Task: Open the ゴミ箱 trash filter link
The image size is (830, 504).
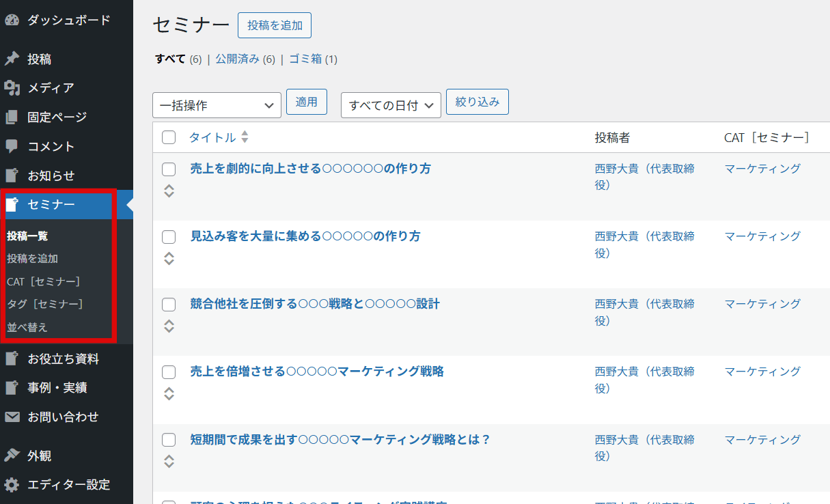Action: tap(305, 59)
